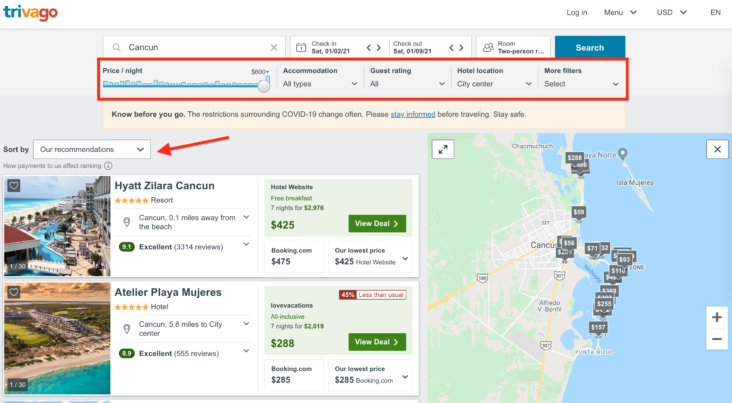Viewport: 732px width, 403px height.
Task: Open the check-in calendar icon
Action: point(301,47)
